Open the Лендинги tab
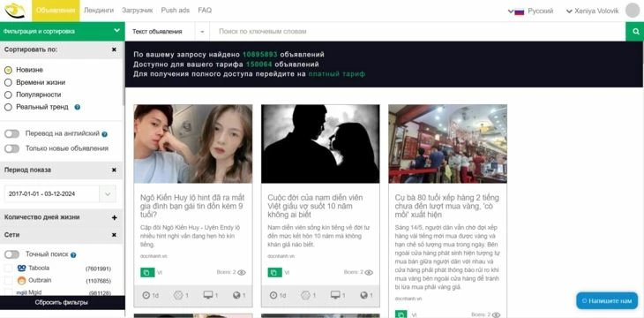The height and width of the screenshot is (318, 644). coord(99,11)
